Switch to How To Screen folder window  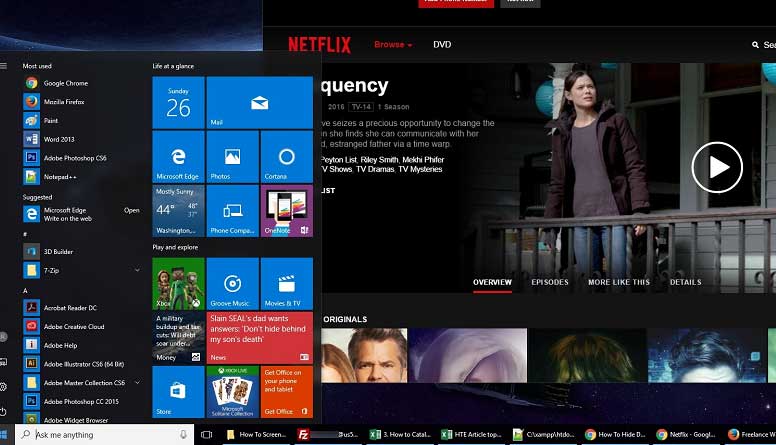pyautogui.click(x=256, y=435)
